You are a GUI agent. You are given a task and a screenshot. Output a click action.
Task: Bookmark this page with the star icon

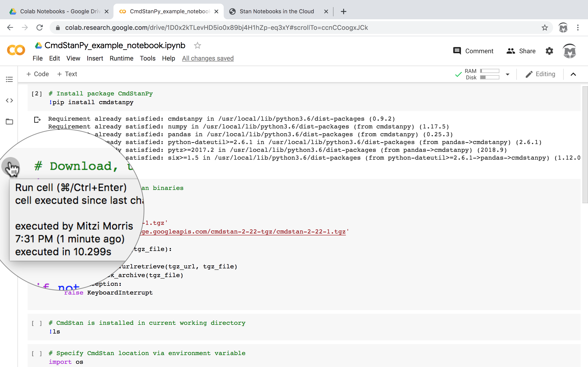[x=545, y=28]
